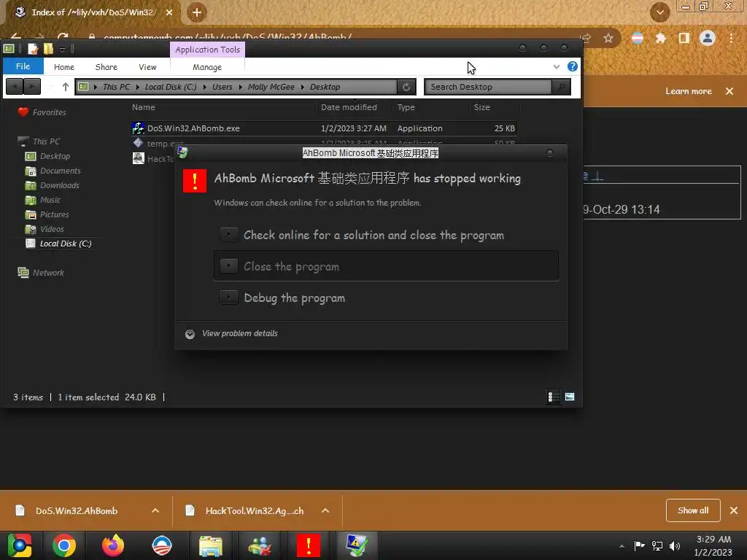
Task: Select This PC in the breadcrumb path
Action: point(116,87)
